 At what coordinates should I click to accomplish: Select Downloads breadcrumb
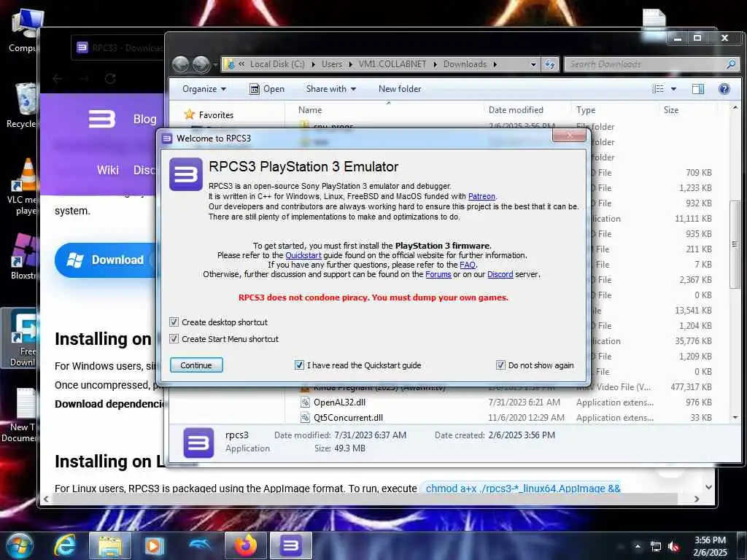(465, 64)
